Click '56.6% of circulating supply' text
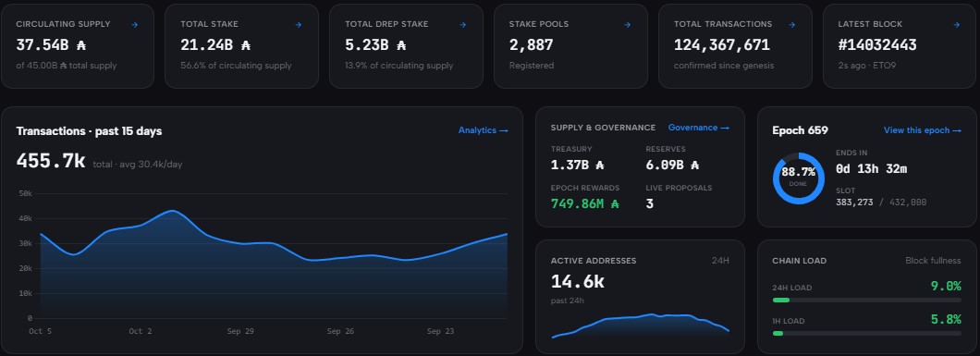The image size is (980, 356). coord(236,66)
